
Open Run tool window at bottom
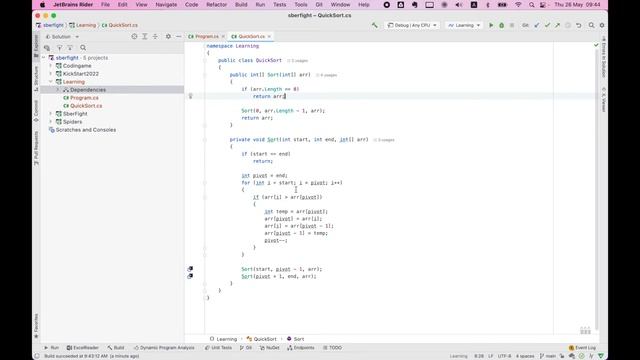51,348
